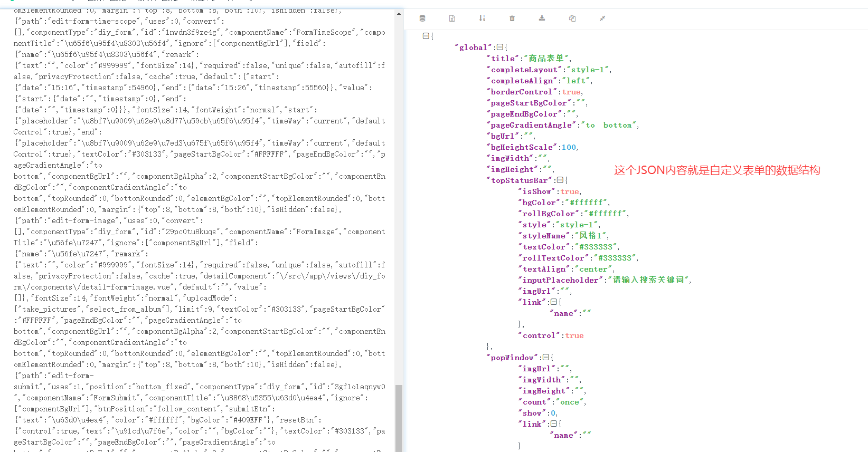Collapse the "global" node
Viewport: 868px width, 452px height.
[x=499, y=47]
